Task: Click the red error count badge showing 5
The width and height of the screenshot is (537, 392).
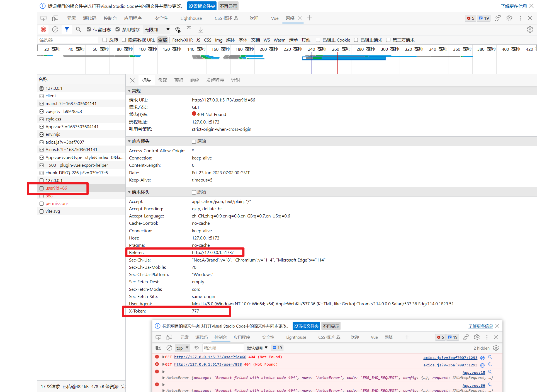Action: 470,18
